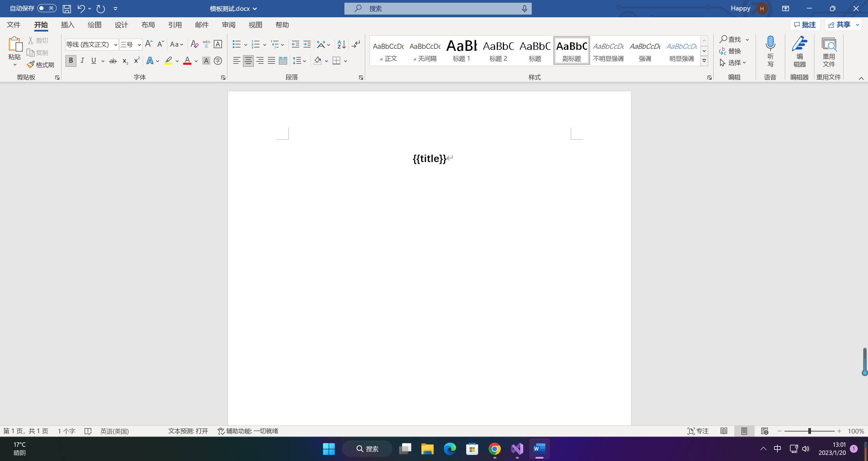
Task: Switch to the Design (设计) tab
Action: [x=121, y=25]
